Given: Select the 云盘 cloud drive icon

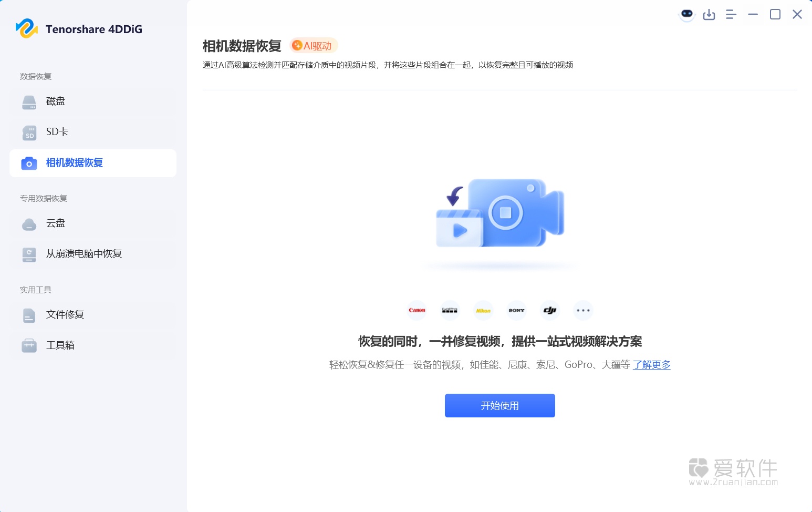Looking at the screenshot, I should coord(28,223).
